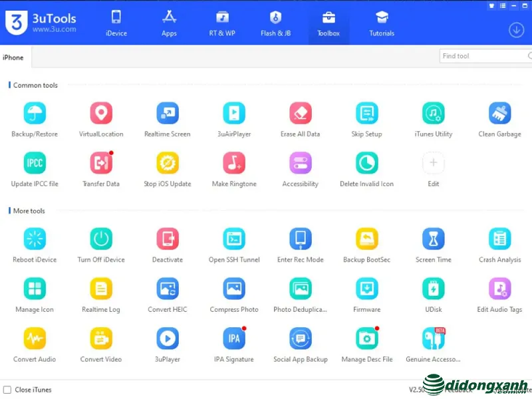Launch iTunes Utility
This screenshot has width=532, height=399.
(434, 113)
